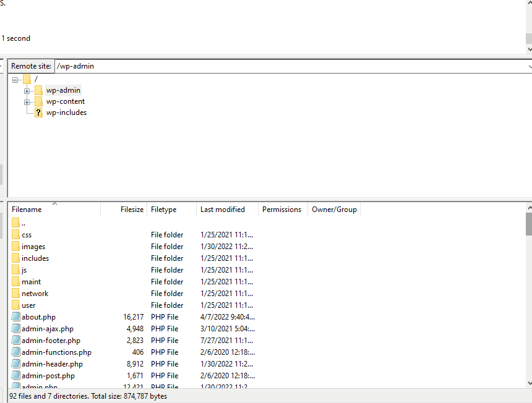
Task: Click the js folder icon
Action: (15, 269)
